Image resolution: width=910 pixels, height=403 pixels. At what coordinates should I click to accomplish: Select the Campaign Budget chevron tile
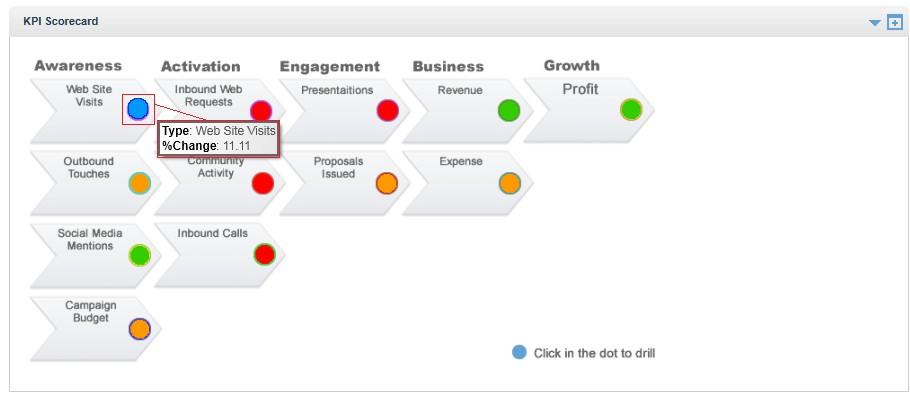[x=95, y=329]
